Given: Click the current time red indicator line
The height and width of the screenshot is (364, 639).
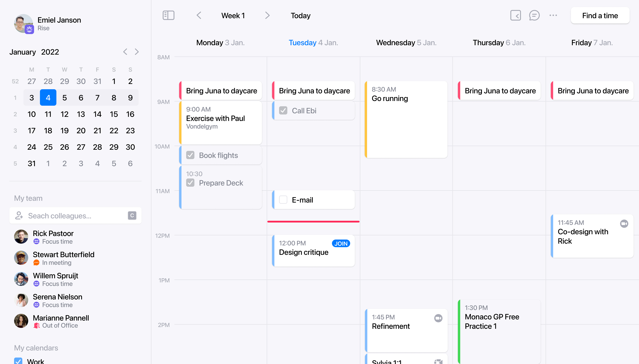Looking at the screenshot, I should [313, 221].
